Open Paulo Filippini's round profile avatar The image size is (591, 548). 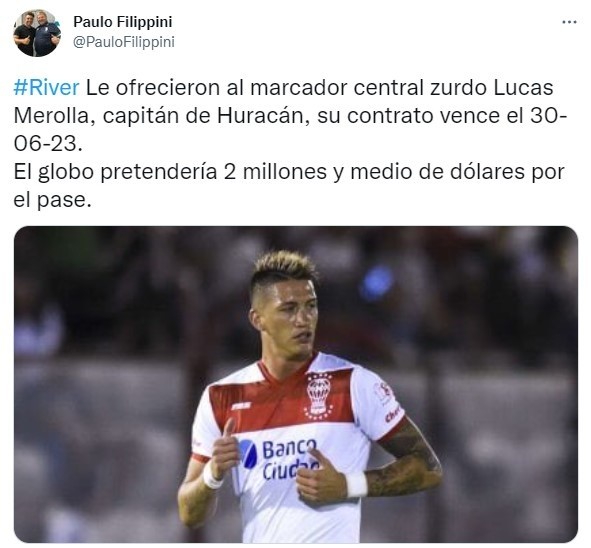coord(37,33)
